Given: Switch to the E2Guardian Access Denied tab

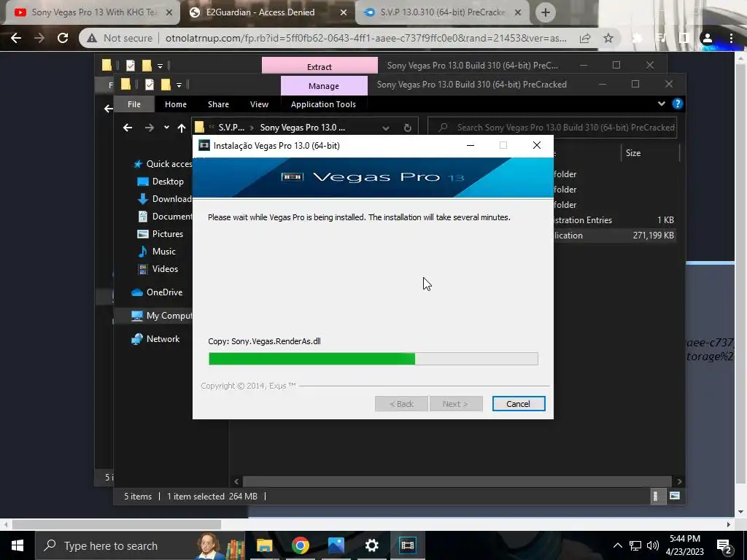Looking at the screenshot, I should 268,12.
